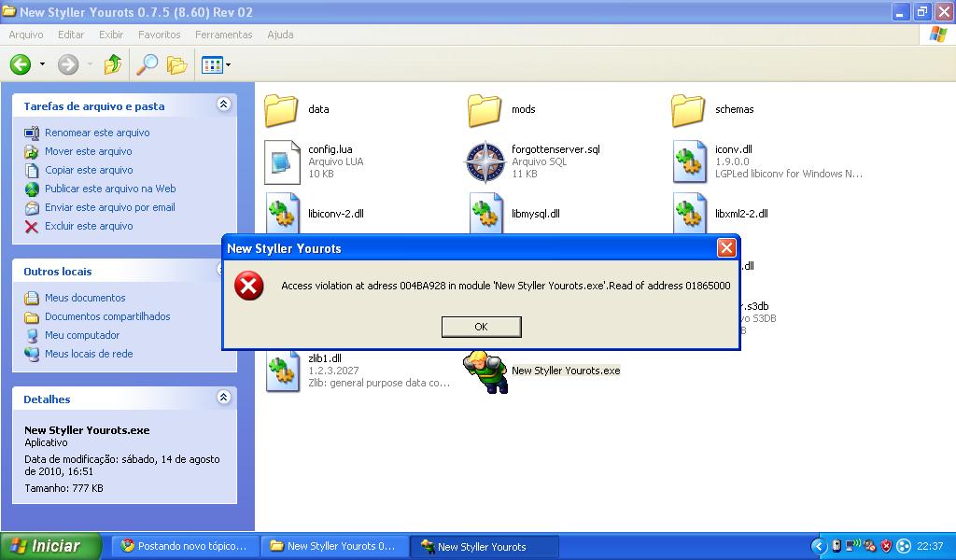
Task: Select the New Styller Yourots.exe character icon
Action: 485,371
